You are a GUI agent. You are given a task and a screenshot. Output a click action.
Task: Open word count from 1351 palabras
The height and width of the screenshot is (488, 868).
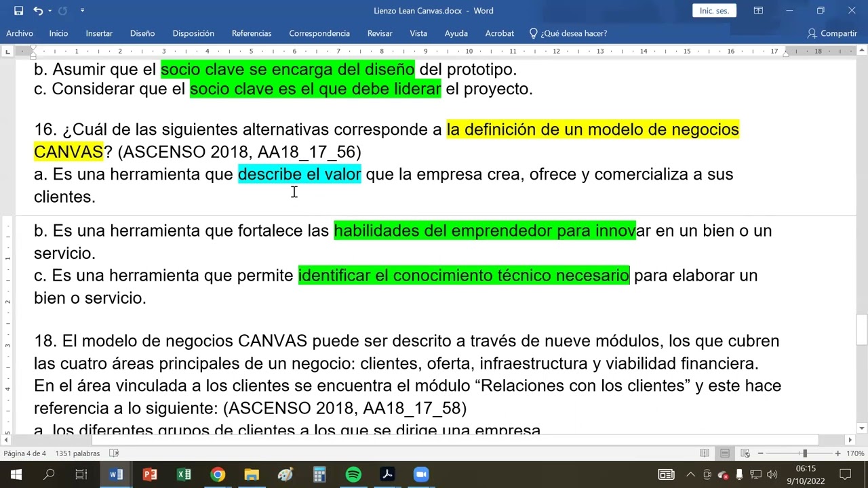click(x=77, y=453)
